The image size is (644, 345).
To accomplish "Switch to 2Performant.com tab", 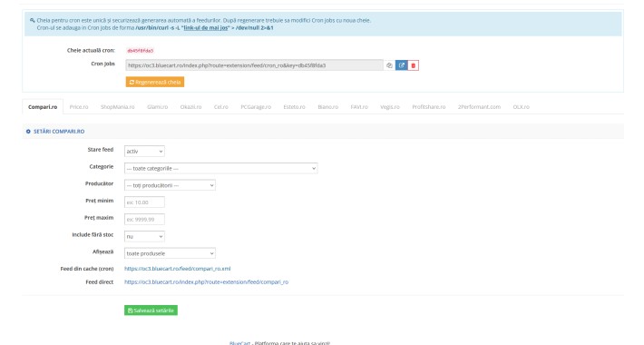I will pyautogui.click(x=479, y=107).
